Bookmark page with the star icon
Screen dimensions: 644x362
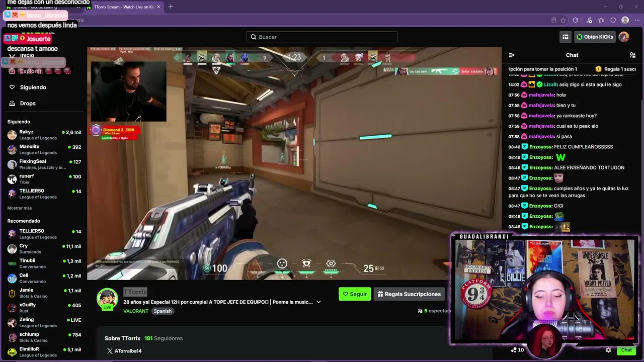click(563, 20)
